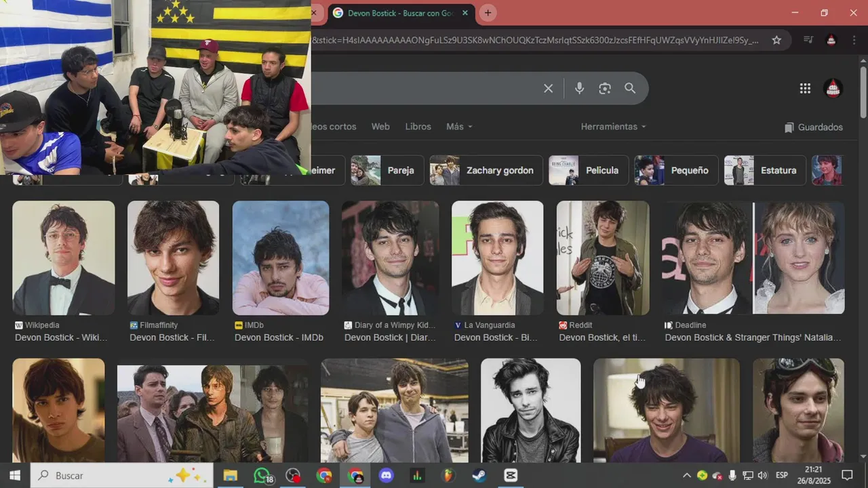Open the Wikipedia image result of Devon Bostick
This screenshot has width=868, height=488.
[64, 258]
